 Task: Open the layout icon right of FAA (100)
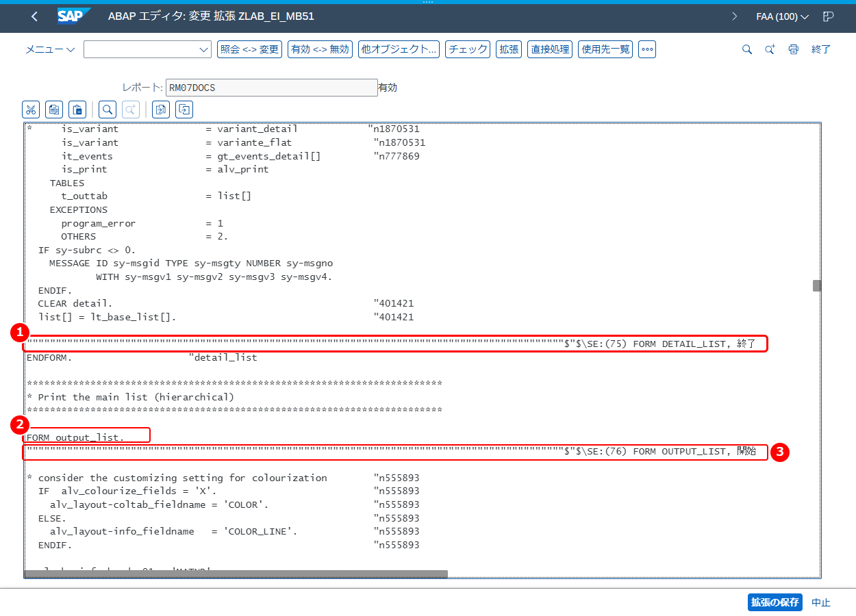[828, 16]
